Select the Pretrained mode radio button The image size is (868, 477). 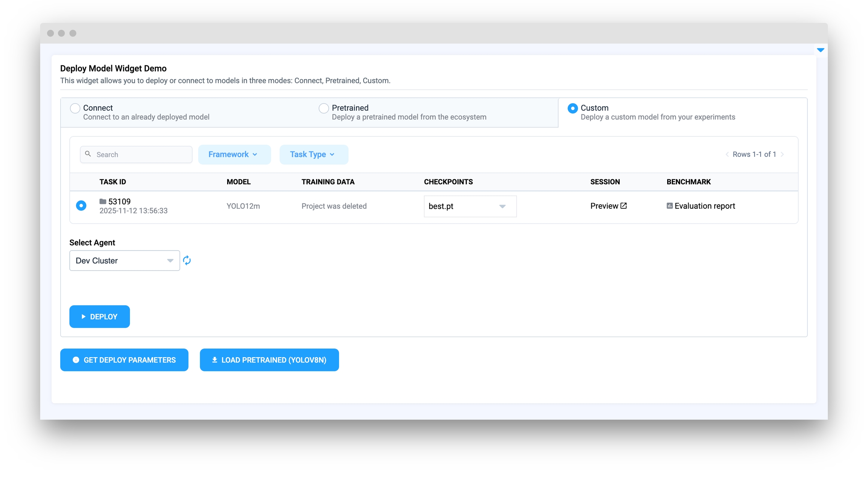324,108
